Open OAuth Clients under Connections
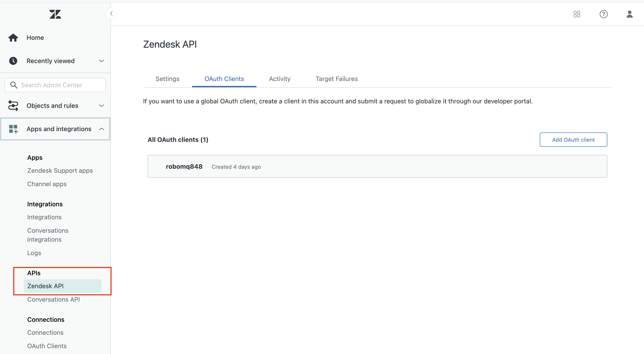Image resolution: width=644 pixels, height=354 pixels. tap(47, 346)
